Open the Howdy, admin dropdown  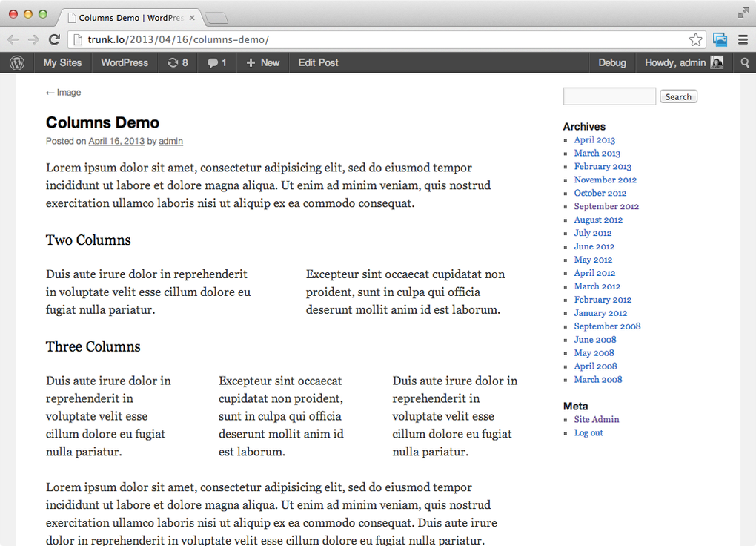click(x=677, y=63)
